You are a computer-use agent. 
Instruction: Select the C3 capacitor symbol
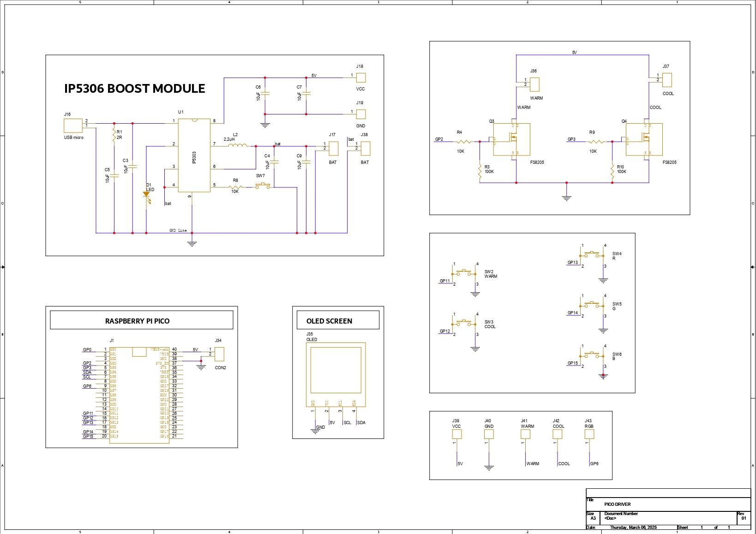click(x=132, y=167)
